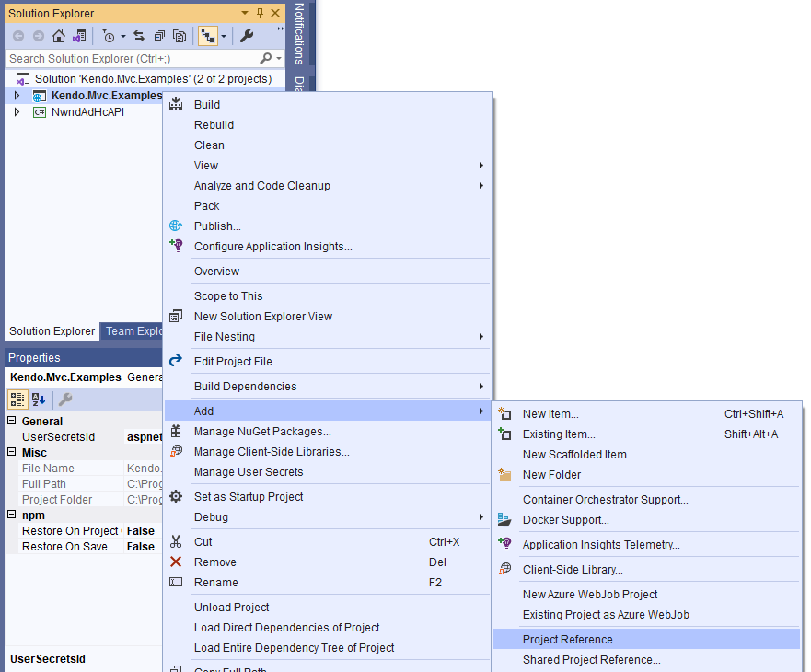Click the New Solution Explorer View icon
This screenshot has width=811, height=672.
[x=176, y=316]
